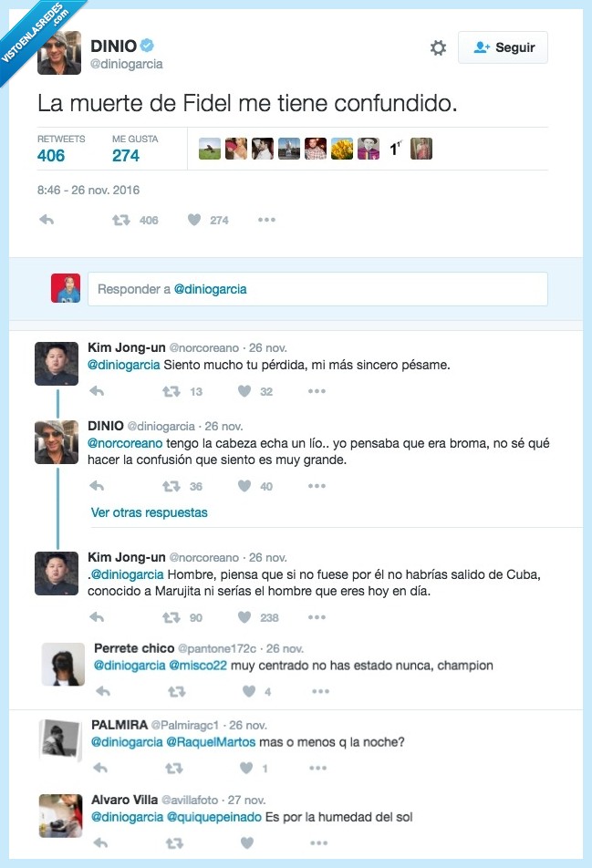Open the gear settings icon beside Seguir

(438, 47)
